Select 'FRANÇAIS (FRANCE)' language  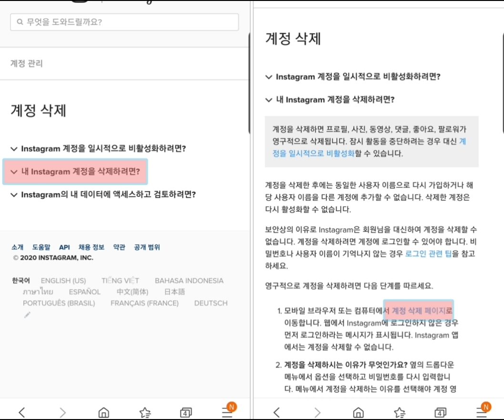click(x=144, y=303)
